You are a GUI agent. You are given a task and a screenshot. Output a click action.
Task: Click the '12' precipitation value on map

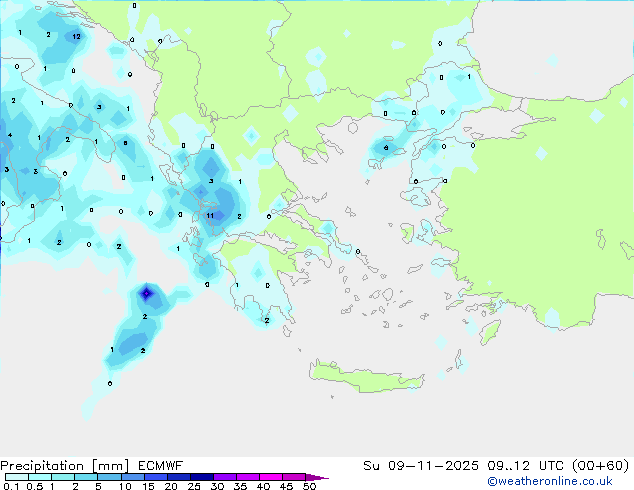76,36
